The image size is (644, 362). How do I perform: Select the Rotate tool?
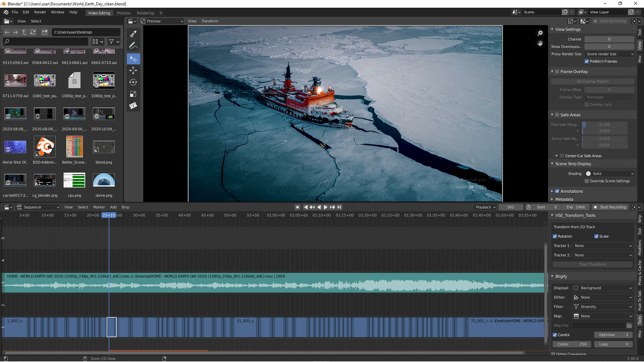coord(133,82)
